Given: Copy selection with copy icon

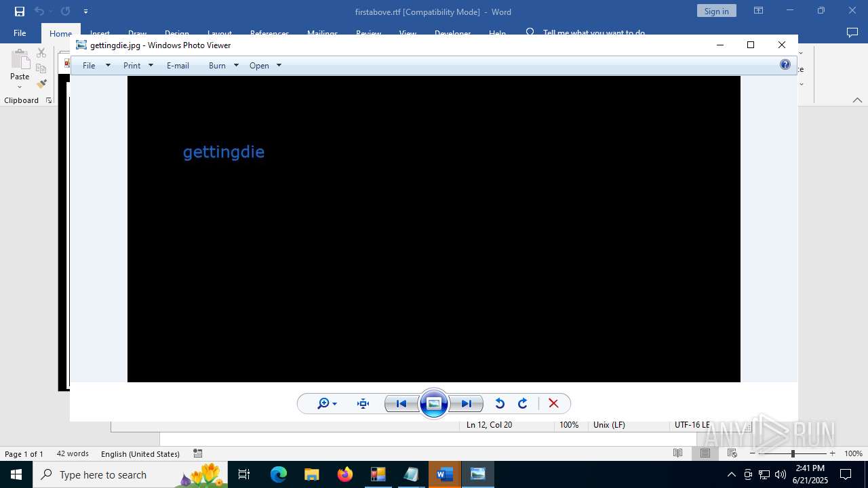Looking at the screenshot, I should (41, 68).
